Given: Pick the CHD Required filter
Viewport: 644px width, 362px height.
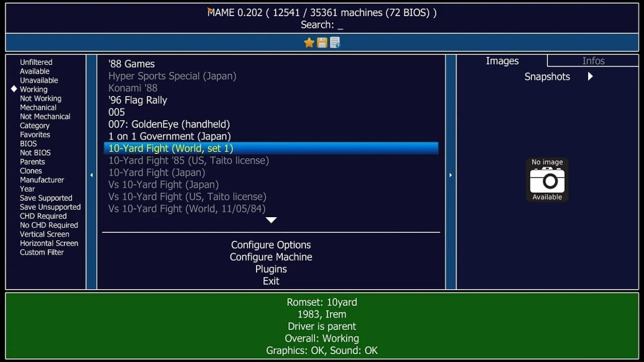Looking at the screenshot, I should pos(43,216).
